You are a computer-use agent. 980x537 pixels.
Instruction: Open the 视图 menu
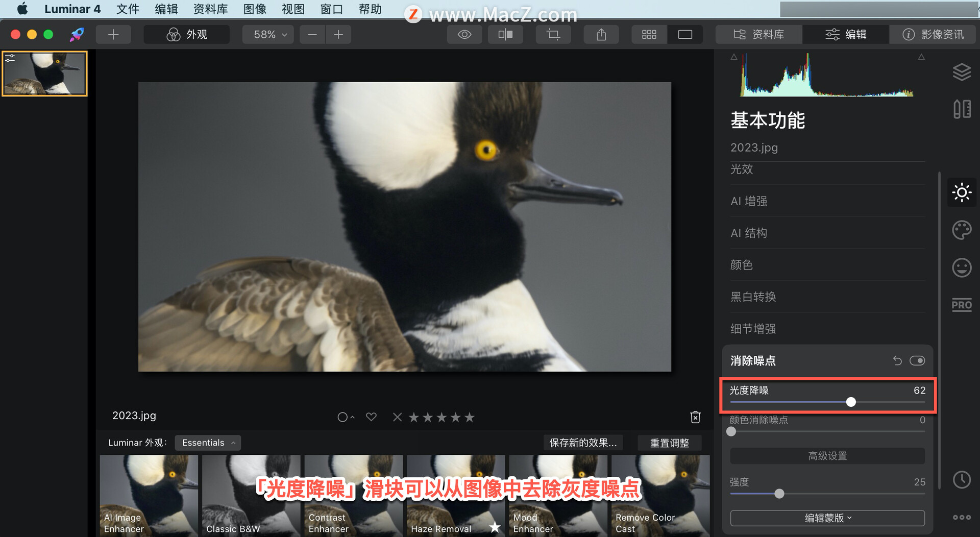292,9
